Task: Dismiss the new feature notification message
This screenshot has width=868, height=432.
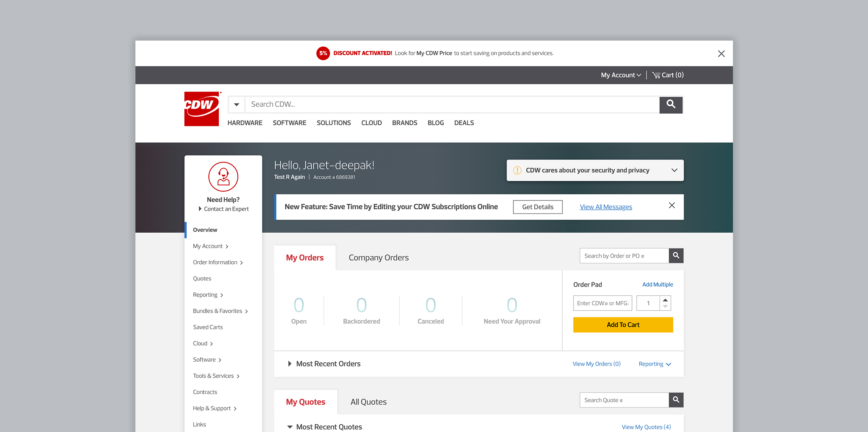Action: 672,206
